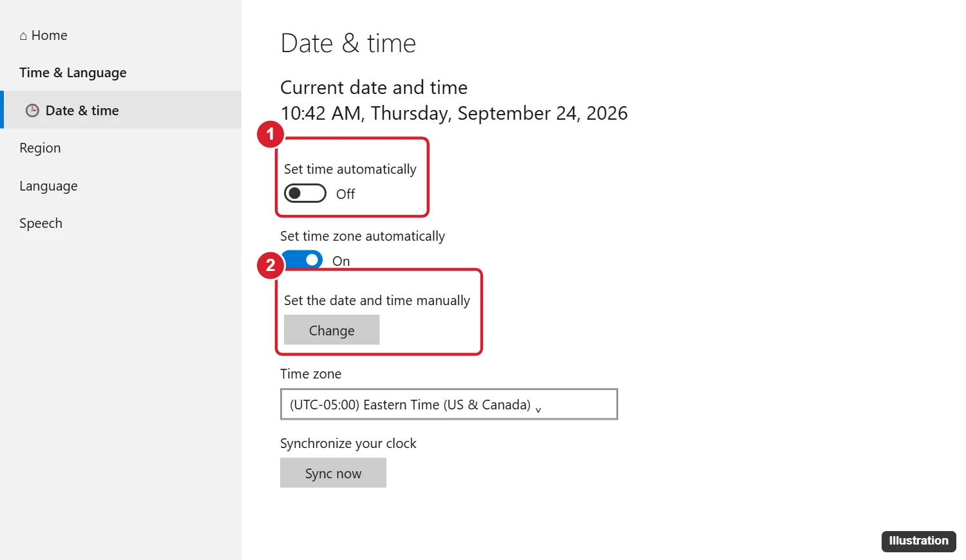Viewport: 966px width, 560px height.
Task: Click the 'Time zone' label above the dropdown
Action: [x=310, y=374]
